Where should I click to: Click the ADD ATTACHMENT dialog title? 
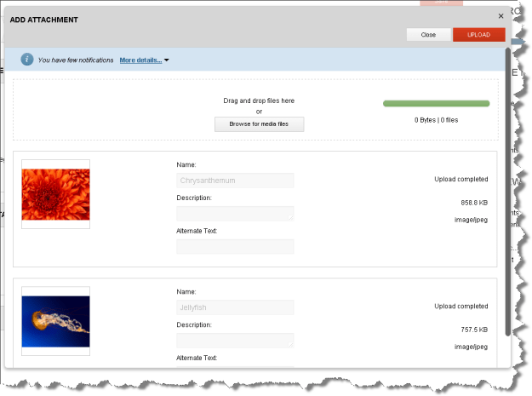click(x=43, y=20)
